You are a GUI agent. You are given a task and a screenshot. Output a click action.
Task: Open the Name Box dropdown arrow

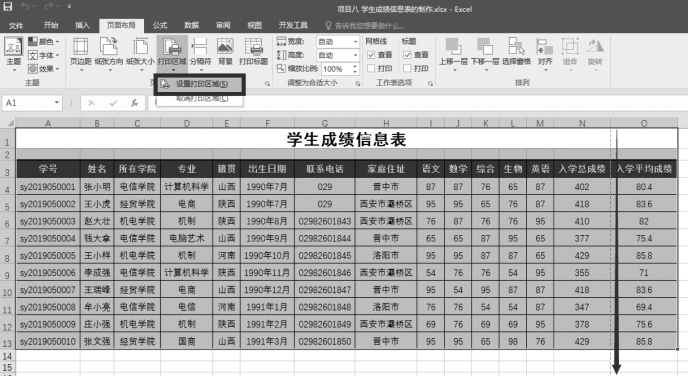pos(57,103)
